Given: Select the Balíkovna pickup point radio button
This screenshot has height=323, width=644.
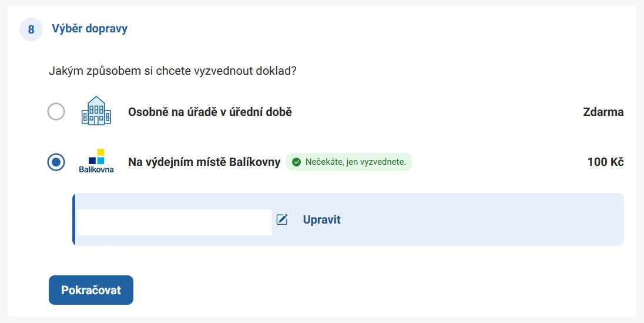Looking at the screenshot, I should [56, 162].
